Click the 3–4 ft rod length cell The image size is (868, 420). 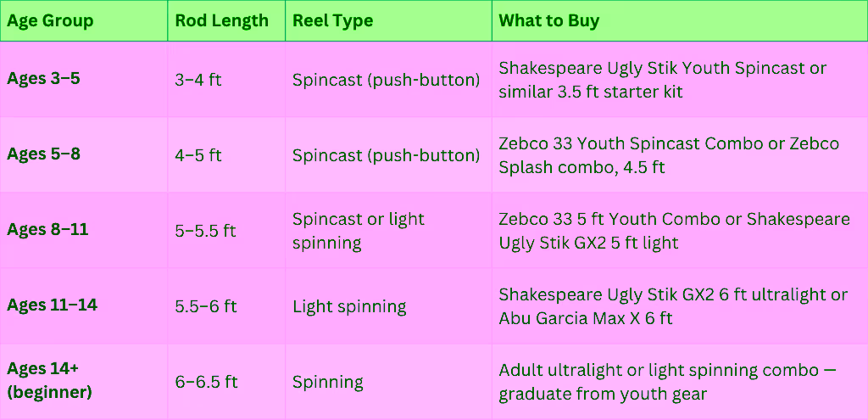tap(198, 80)
